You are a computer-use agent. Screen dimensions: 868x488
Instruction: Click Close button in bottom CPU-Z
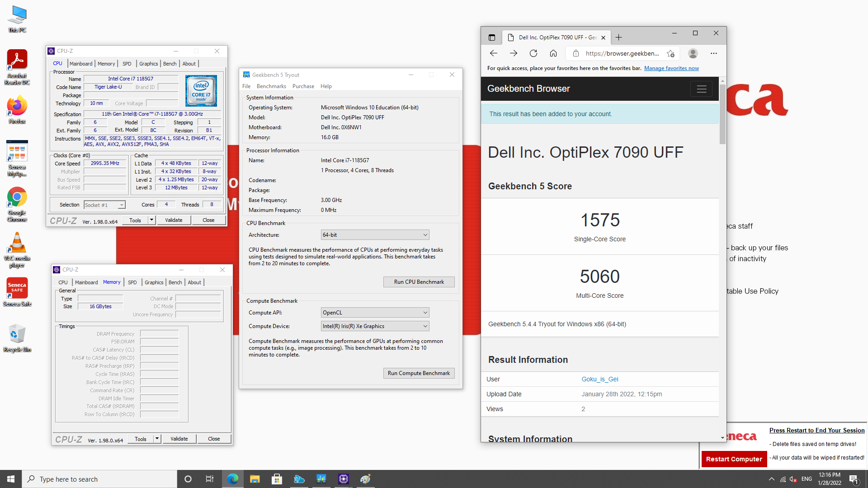[x=214, y=439]
